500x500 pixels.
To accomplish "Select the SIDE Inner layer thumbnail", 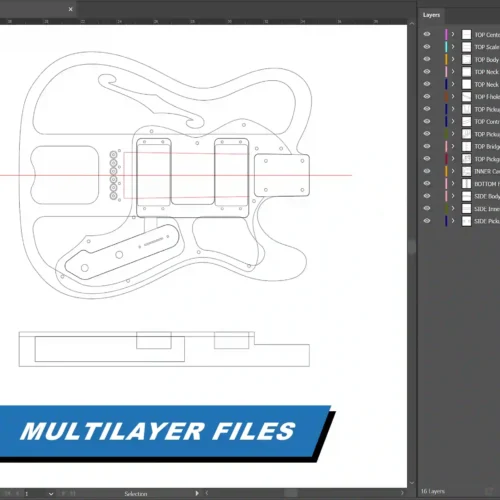I will pos(466,208).
